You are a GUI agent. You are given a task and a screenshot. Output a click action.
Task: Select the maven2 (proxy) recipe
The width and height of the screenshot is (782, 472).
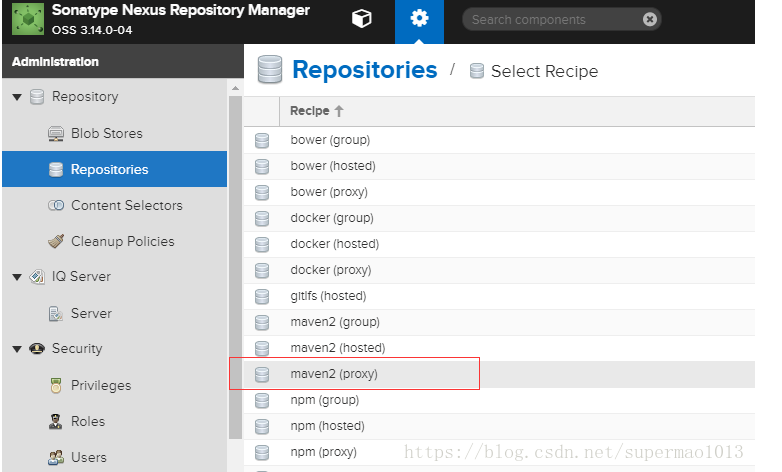(x=499, y=374)
